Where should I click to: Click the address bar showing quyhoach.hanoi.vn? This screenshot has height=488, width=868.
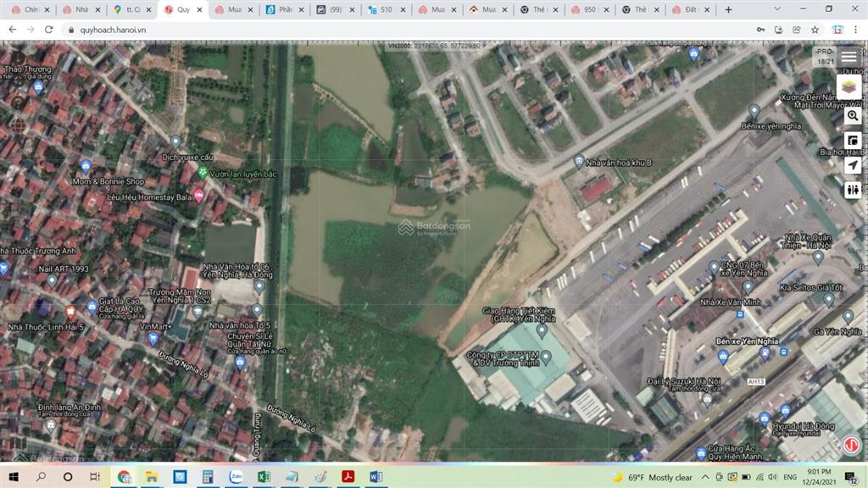pyautogui.click(x=339, y=29)
